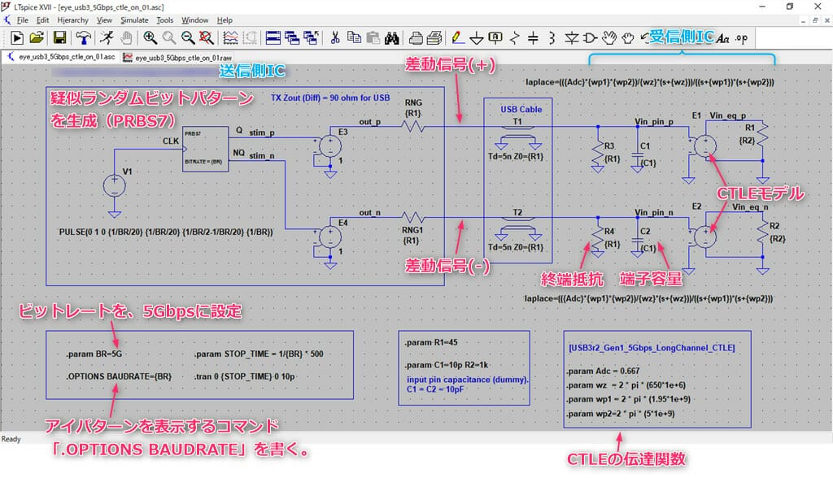Edit a SPICE directive with .op tool
The height and width of the screenshot is (504, 833).
point(742,37)
